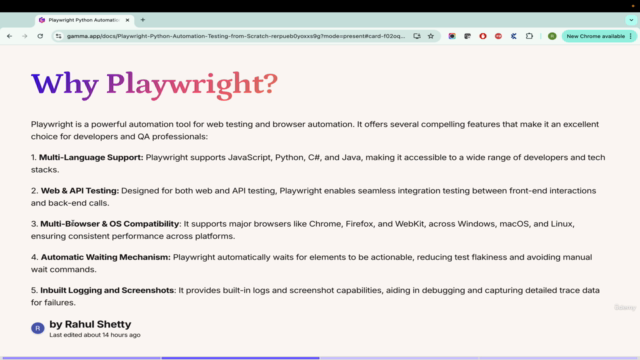Image resolution: width=640 pixels, height=360 pixels.
Task: Click Last edited about 14 hours ago
Action: [x=95, y=335]
